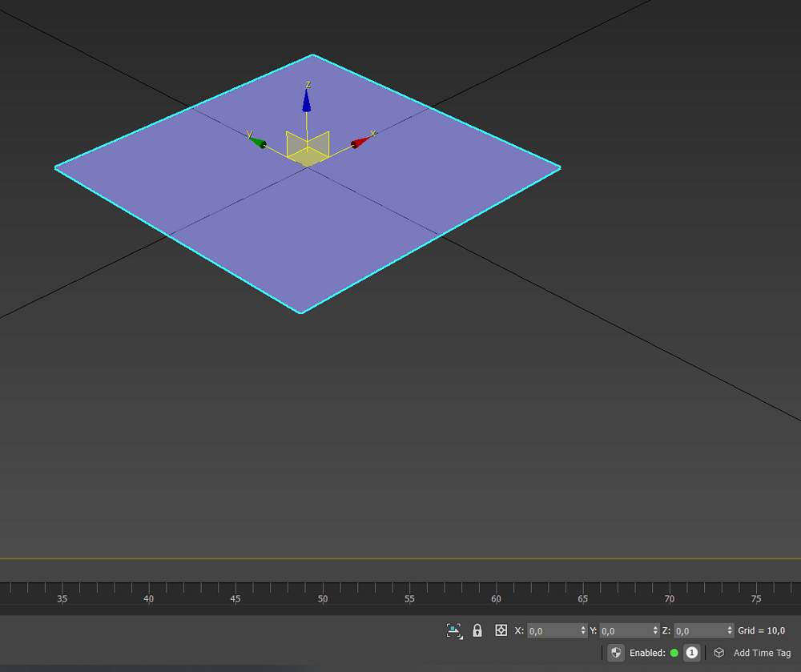This screenshot has width=801, height=672.
Task: Toggle the Isolate Selection icon
Action: pos(454,630)
